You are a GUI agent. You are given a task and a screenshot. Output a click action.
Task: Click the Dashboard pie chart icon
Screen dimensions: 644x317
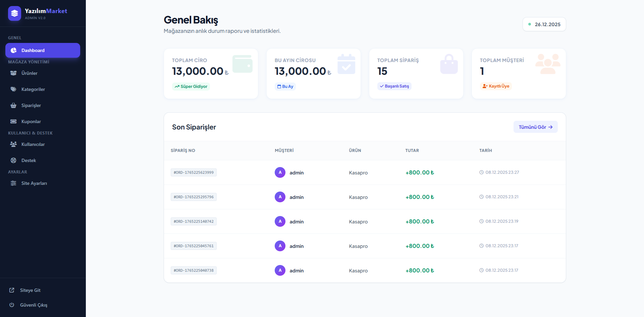pos(14,50)
